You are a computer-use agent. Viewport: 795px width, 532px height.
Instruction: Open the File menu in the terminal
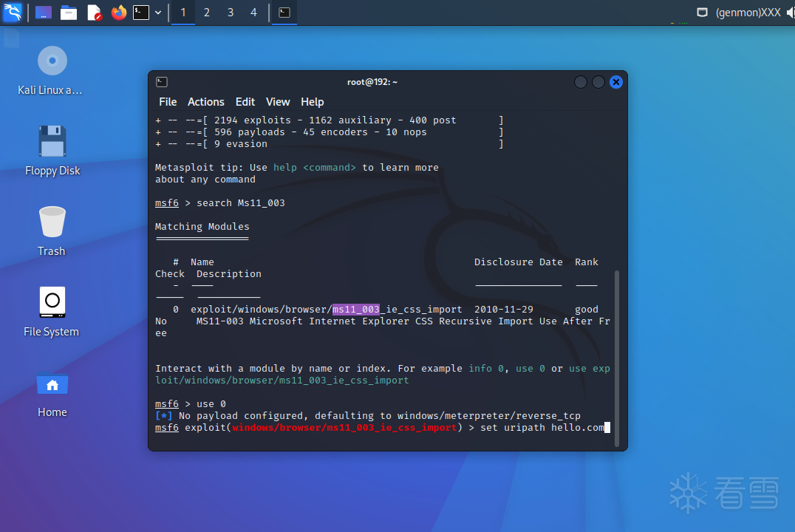(168, 102)
